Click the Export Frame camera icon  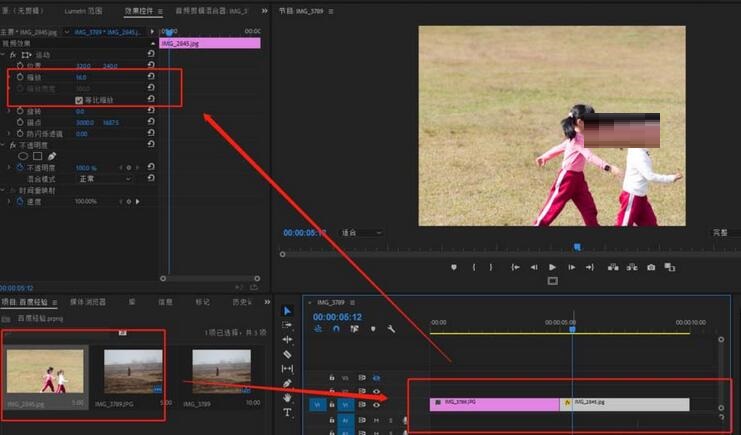click(651, 267)
